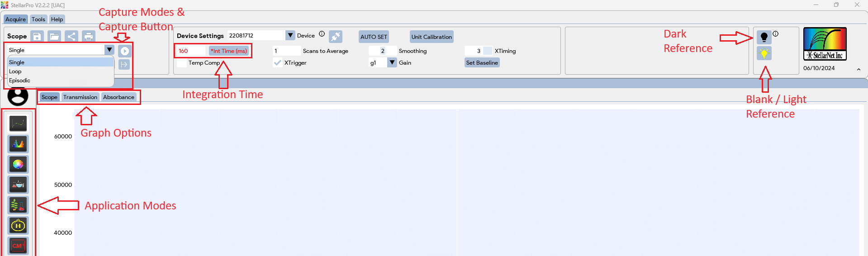Click the device connect plug icon
The image size is (868, 256).
(x=335, y=36)
